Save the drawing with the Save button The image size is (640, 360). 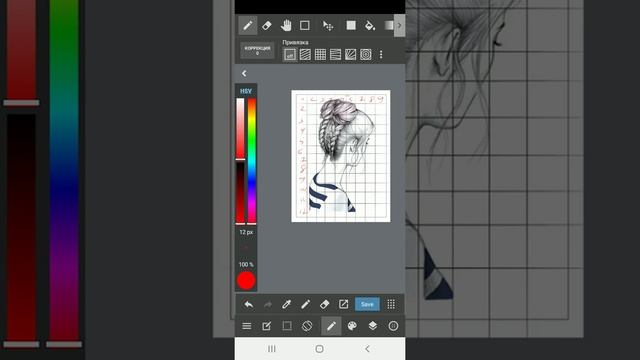coord(367,304)
